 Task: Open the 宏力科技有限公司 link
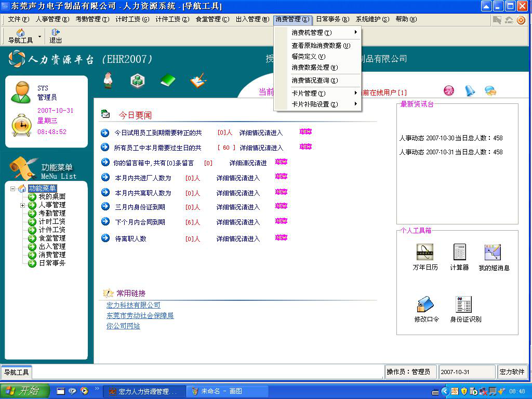tap(134, 305)
